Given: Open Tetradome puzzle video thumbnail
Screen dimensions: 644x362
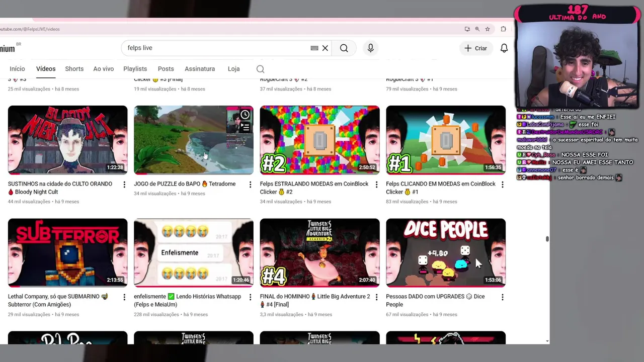Looking at the screenshot, I should coord(193,140).
